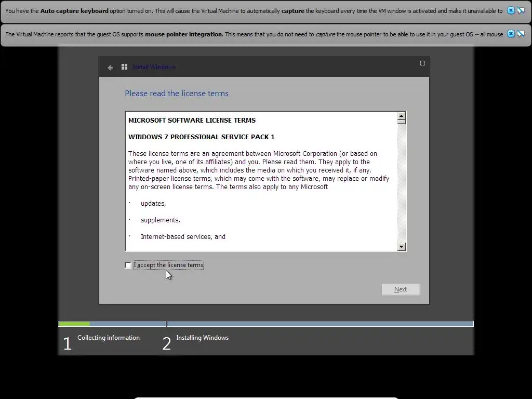
Task: Click the license text scrollbar down arrow
Action: [402, 247]
